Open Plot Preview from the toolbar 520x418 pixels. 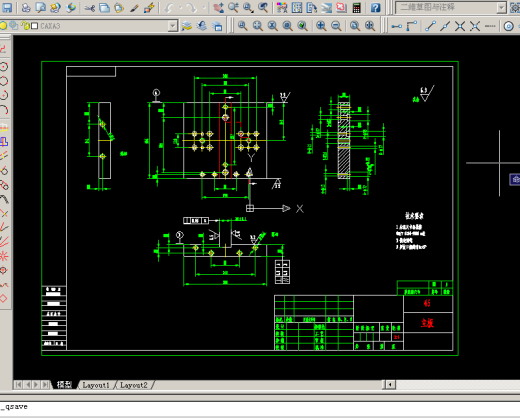coord(41,7)
